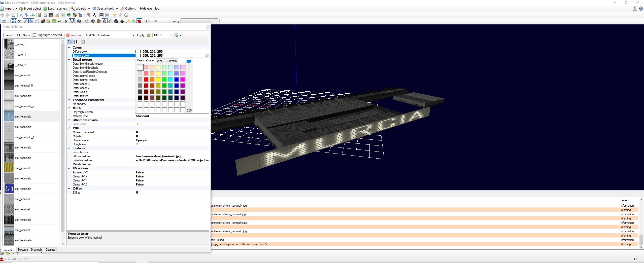Click the Emissive color dropdown arrow
The height and width of the screenshot is (263, 644).
pos(207,56)
